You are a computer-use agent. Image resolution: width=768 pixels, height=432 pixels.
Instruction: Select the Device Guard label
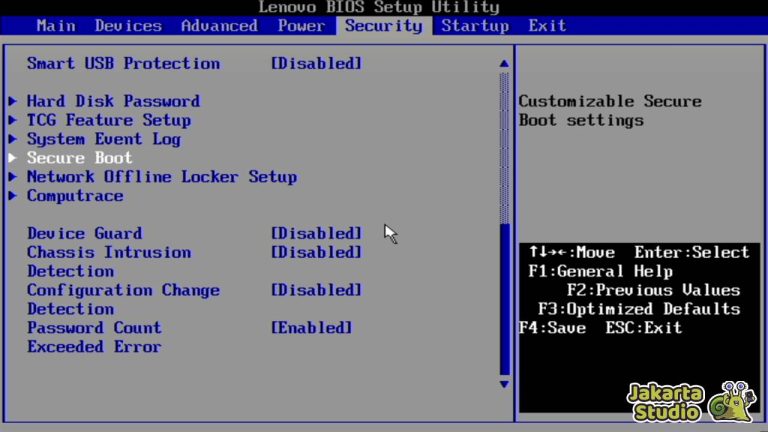[x=85, y=234]
